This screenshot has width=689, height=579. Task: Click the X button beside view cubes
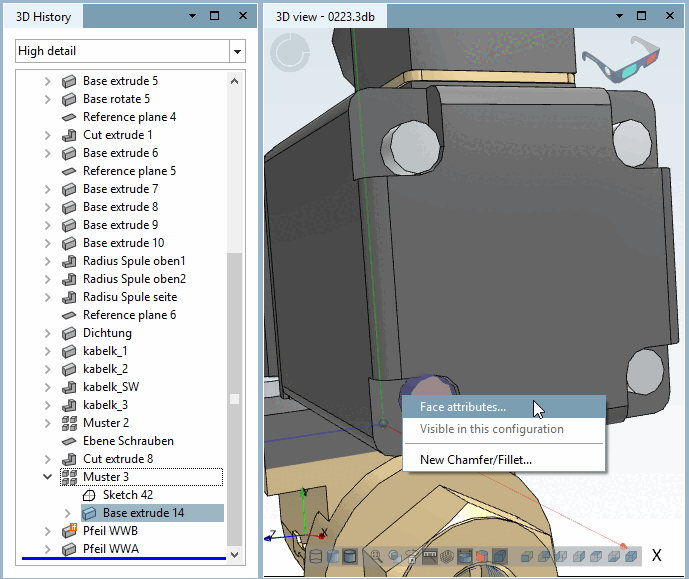[x=656, y=556]
